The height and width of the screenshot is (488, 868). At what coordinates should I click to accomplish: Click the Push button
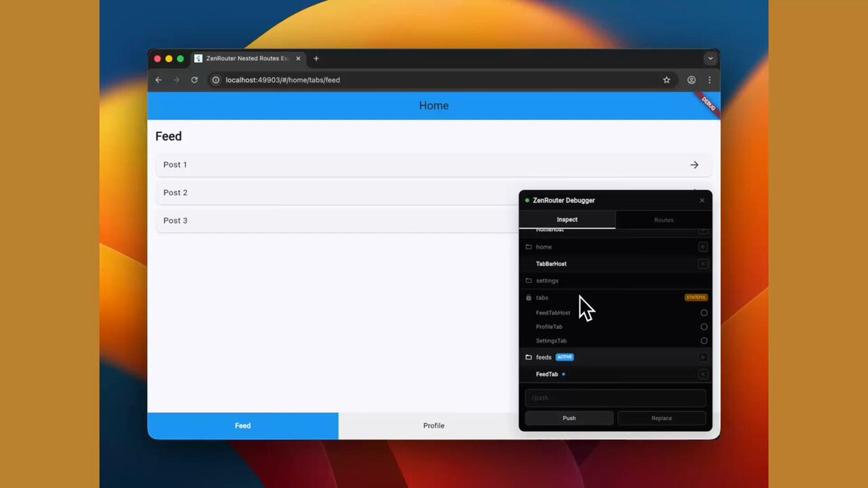pyautogui.click(x=569, y=418)
